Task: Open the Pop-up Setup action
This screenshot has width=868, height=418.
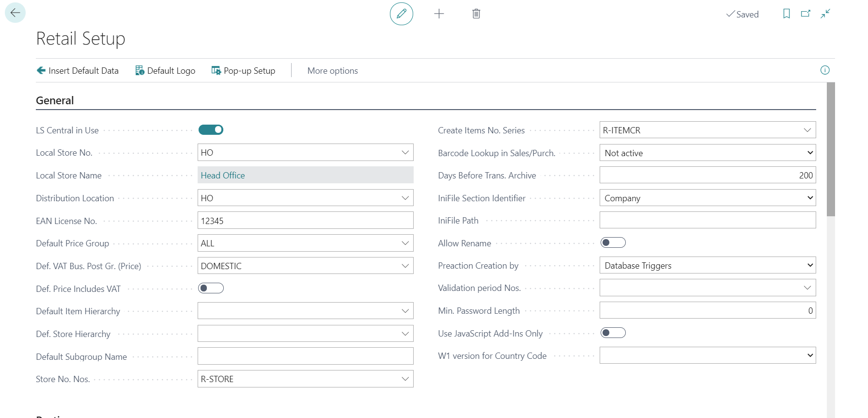Action: 243,71
